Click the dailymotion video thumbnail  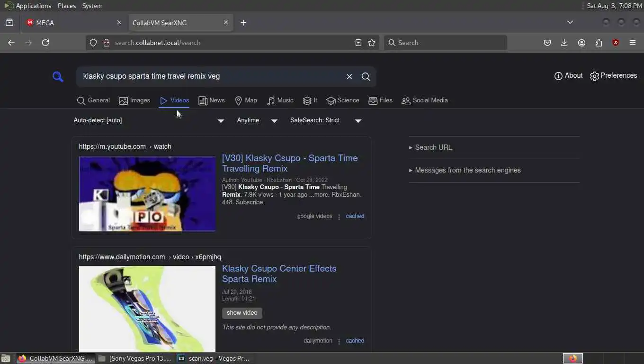[x=147, y=309]
